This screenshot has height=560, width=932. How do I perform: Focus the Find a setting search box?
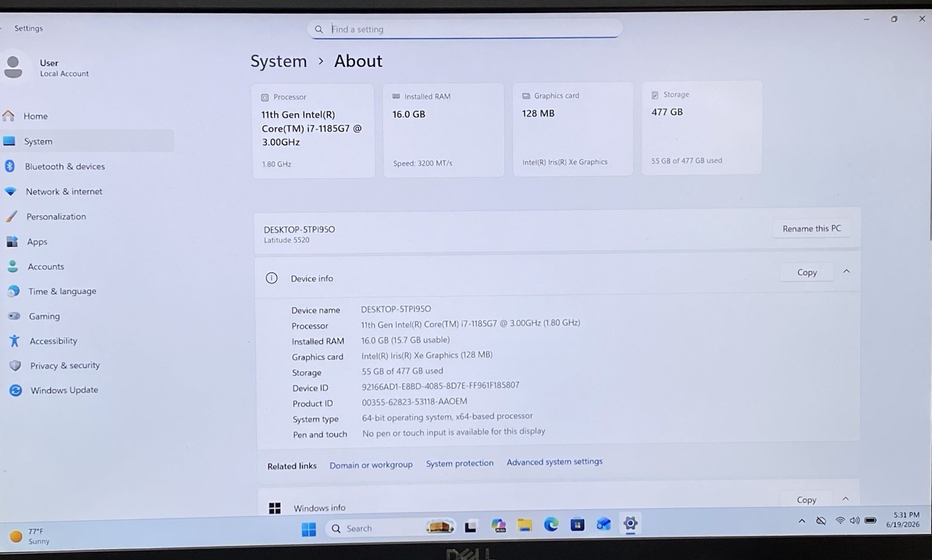pos(465,29)
